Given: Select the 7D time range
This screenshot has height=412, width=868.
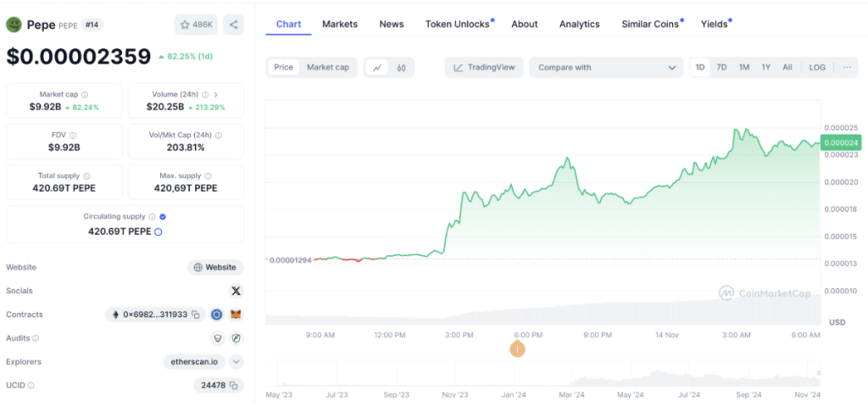Looking at the screenshot, I should tap(722, 68).
